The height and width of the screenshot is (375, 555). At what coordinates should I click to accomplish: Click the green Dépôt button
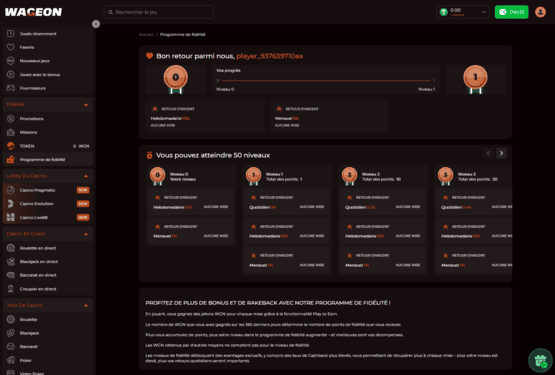[511, 12]
